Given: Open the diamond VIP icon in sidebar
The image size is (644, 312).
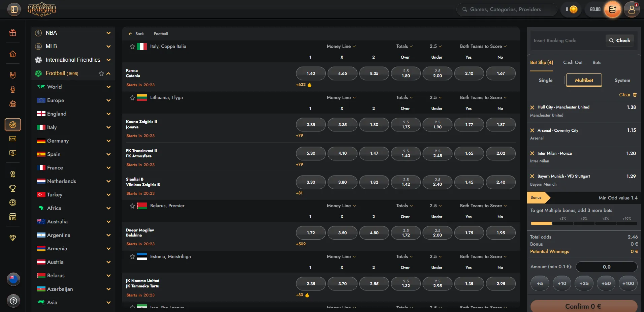Looking at the screenshot, I should 13,238.
